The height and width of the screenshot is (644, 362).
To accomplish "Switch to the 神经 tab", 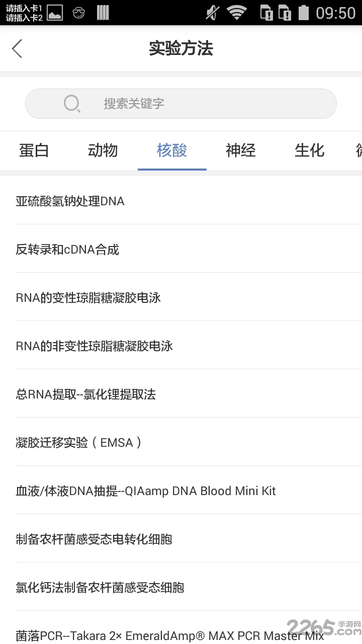I will point(241,150).
